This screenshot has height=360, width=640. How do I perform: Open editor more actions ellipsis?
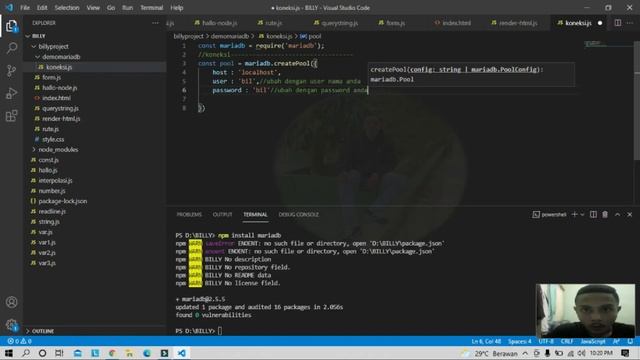coord(630,23)
